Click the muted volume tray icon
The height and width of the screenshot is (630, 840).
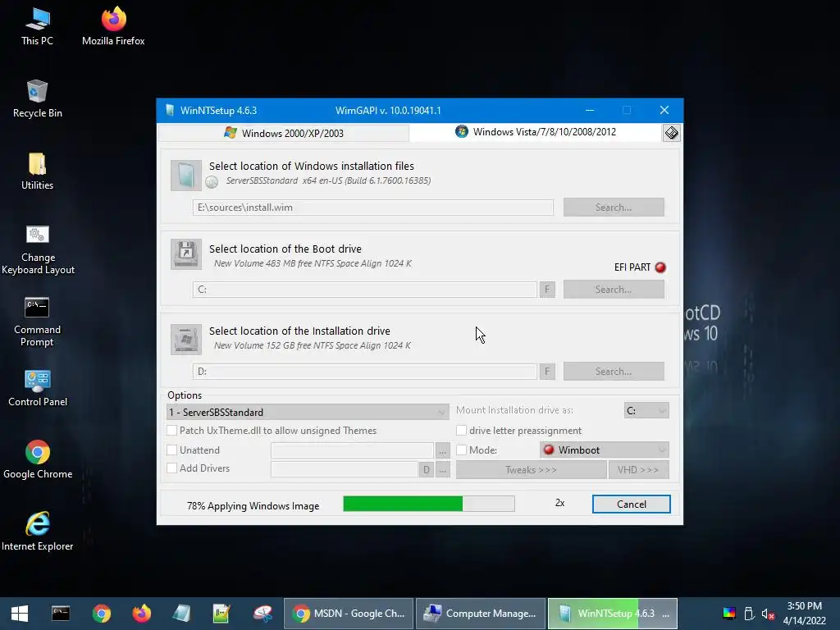click(x=768, y=614)
